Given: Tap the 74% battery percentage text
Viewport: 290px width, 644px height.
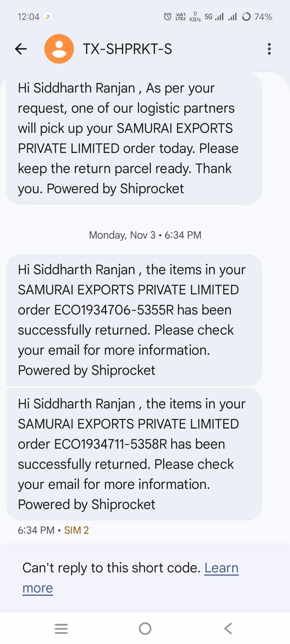Looking at the screenshot, I should pos(263,17).
